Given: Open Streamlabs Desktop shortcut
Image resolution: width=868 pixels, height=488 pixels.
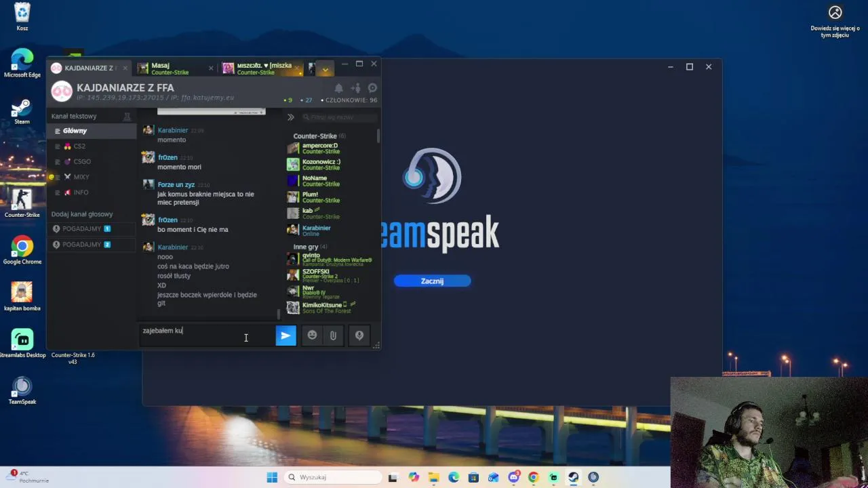Looking at the screenshot, I should (x=22, y=344).
